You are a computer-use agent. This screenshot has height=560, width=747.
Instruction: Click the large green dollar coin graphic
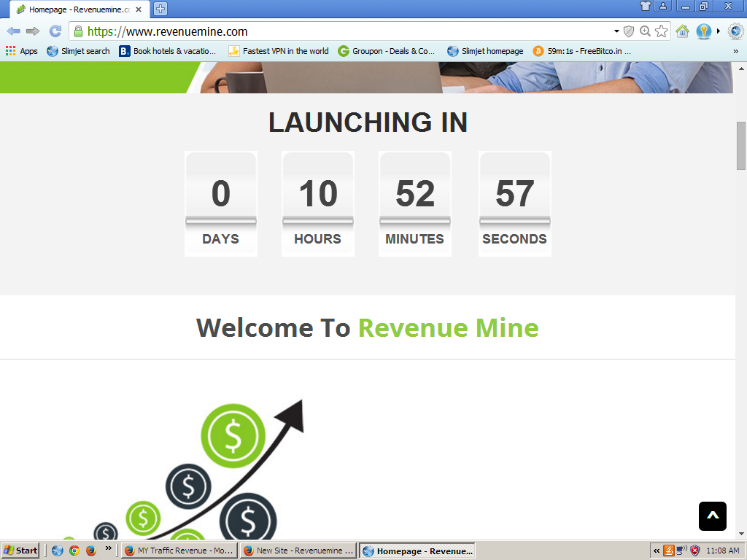(x=233, y=436)
